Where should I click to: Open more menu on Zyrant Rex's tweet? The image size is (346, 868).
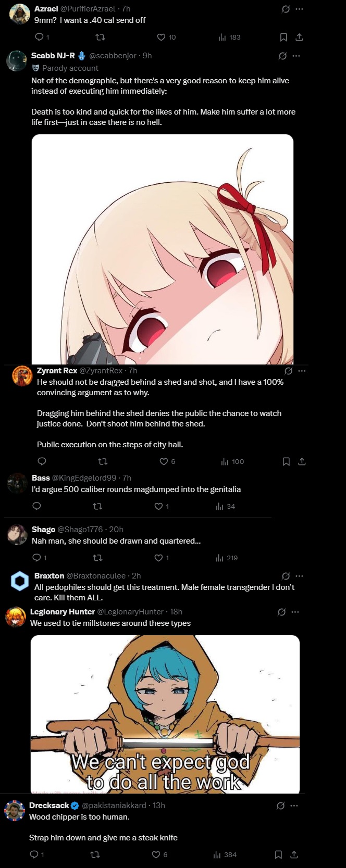[302, 371]
